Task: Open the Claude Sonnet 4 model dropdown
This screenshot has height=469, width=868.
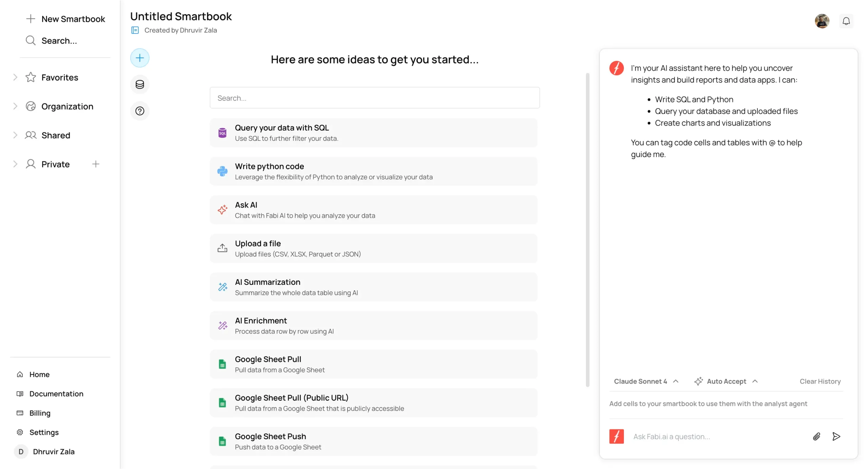Action: click(x=646, y=381)
